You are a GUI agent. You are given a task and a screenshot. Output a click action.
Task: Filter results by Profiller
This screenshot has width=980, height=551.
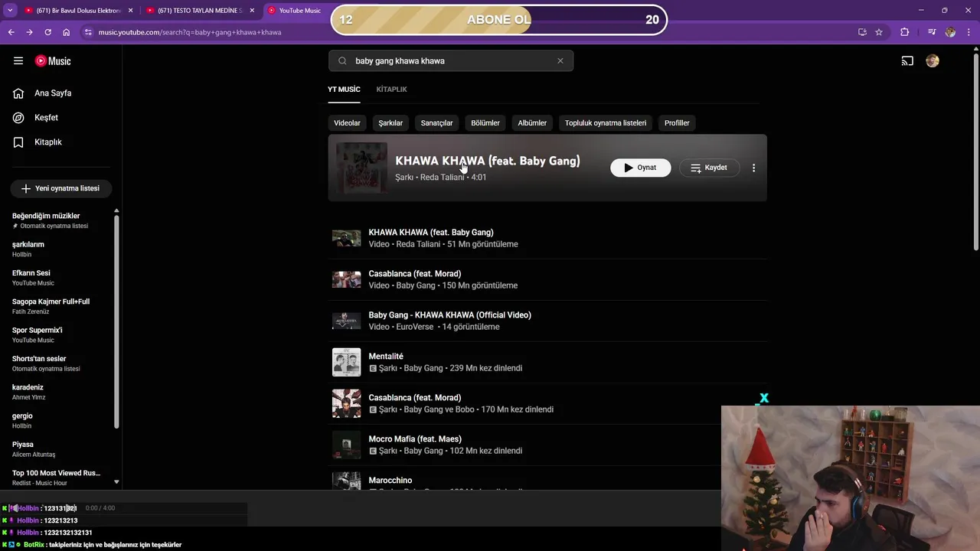tap(677, 123)
